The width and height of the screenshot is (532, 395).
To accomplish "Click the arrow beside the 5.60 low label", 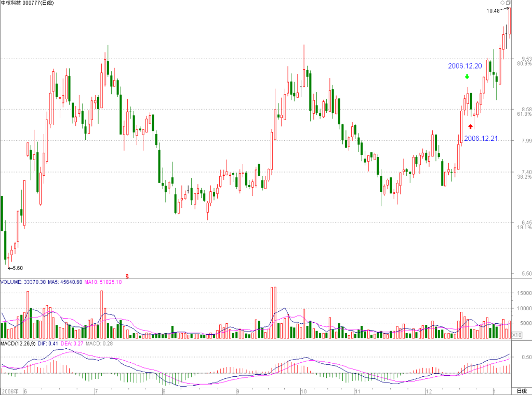I will pyautogui.click(x=10, y=268).
